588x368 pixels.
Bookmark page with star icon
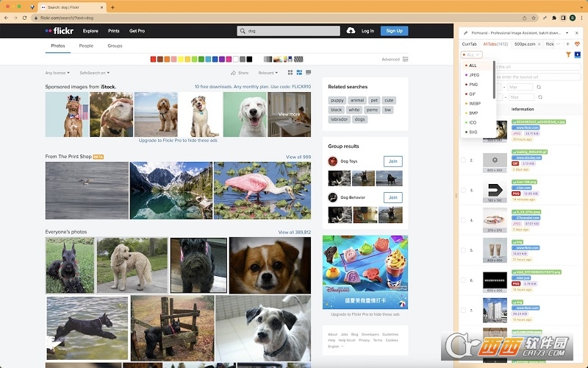[x=534, y=18]
